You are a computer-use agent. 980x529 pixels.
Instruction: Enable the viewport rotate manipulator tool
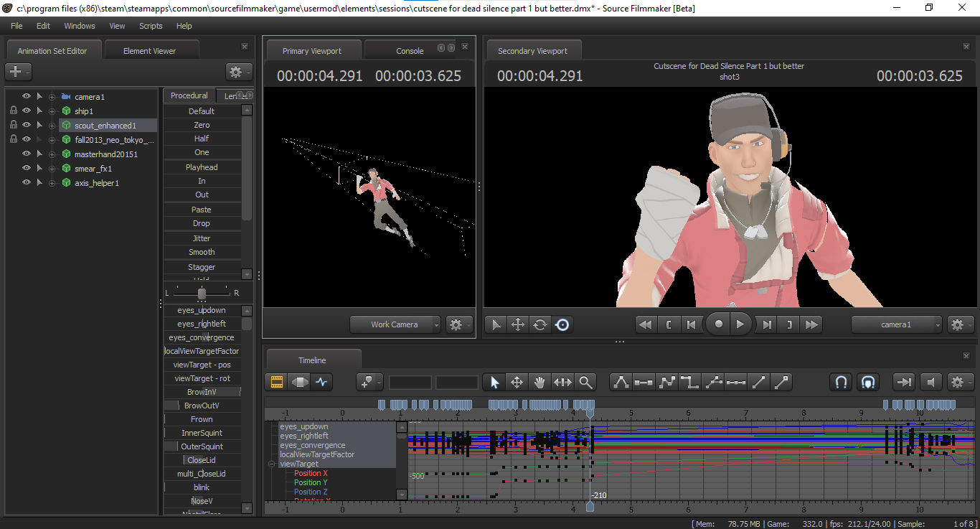click(540, 324)
